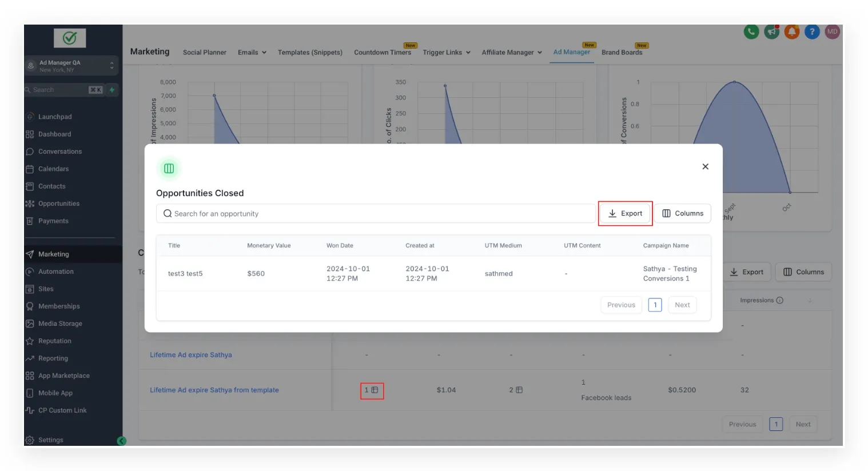Click the table icon next to 1 opportunity
868x471 pixels.
[x=375, y=390]
